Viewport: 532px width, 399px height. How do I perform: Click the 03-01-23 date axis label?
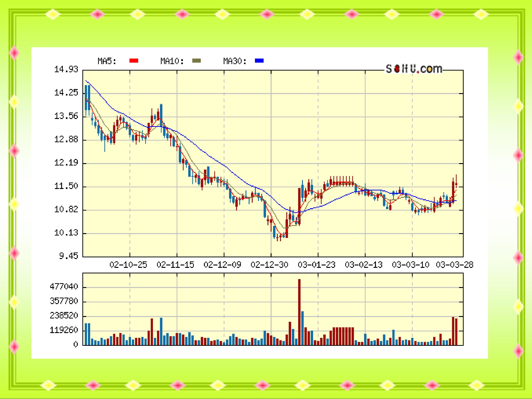coord(316,265)
